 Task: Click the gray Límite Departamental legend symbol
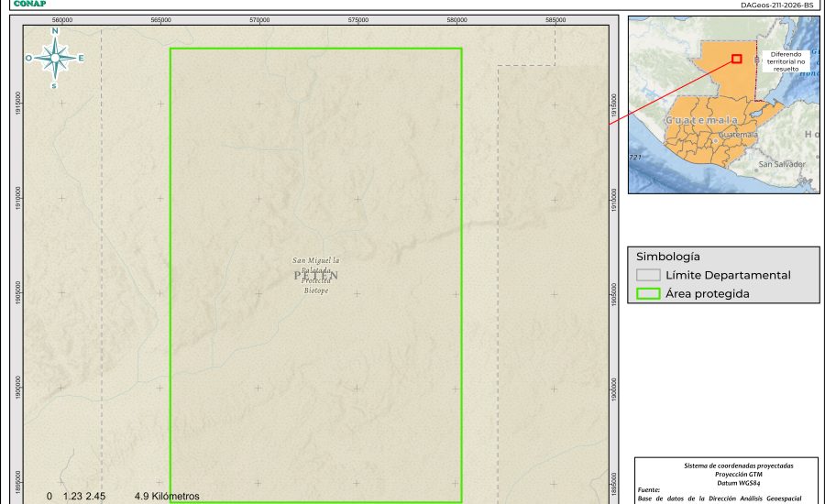pos(648,275)
